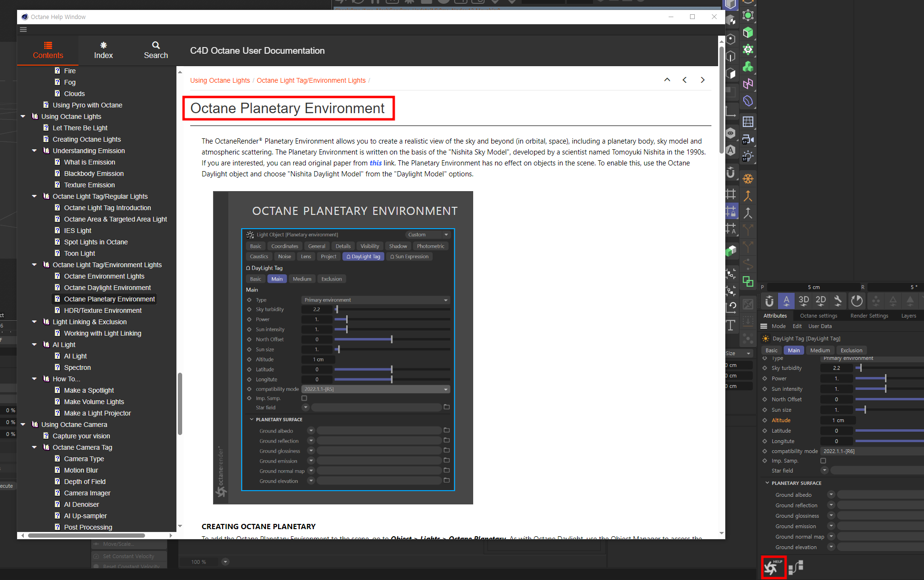This screenshot has width=924, height=580.
Task: Click the circular reset arrow icon
Action: click(x=856, y=300)
